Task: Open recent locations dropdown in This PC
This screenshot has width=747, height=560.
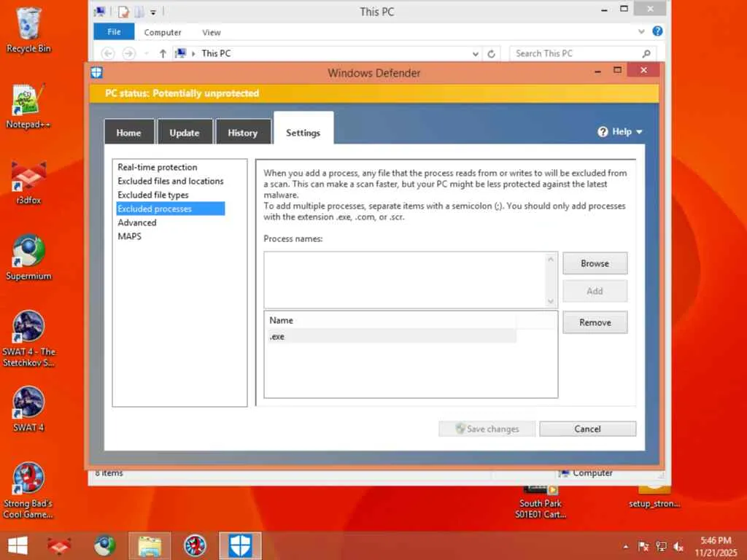Action: coord(146,54)
